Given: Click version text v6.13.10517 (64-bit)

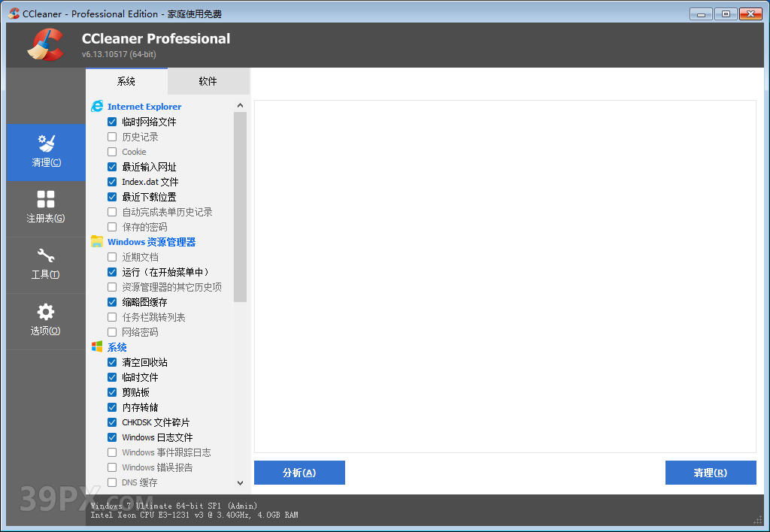Looking at the screenshot, I should 119,54.
